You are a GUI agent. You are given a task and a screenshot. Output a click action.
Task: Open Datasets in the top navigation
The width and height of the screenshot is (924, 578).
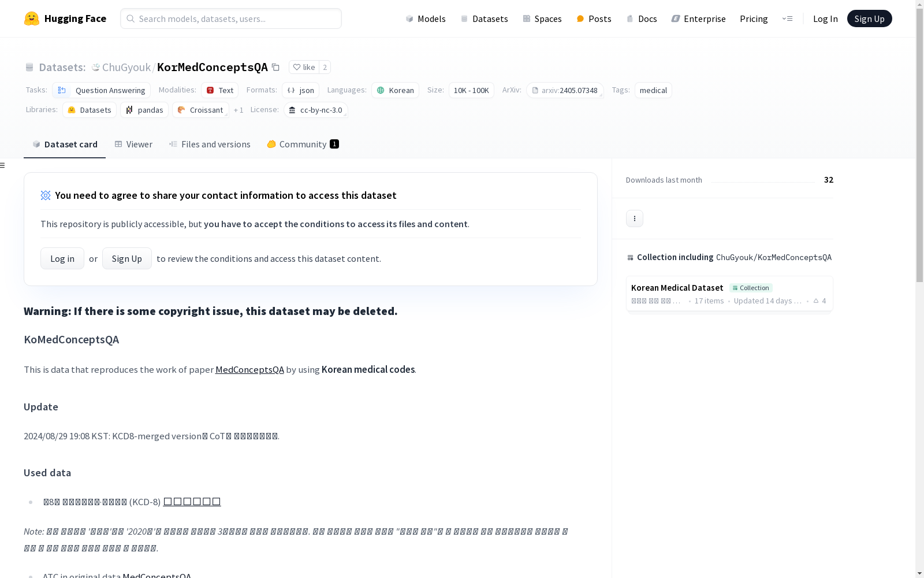(x=484, y=18)
